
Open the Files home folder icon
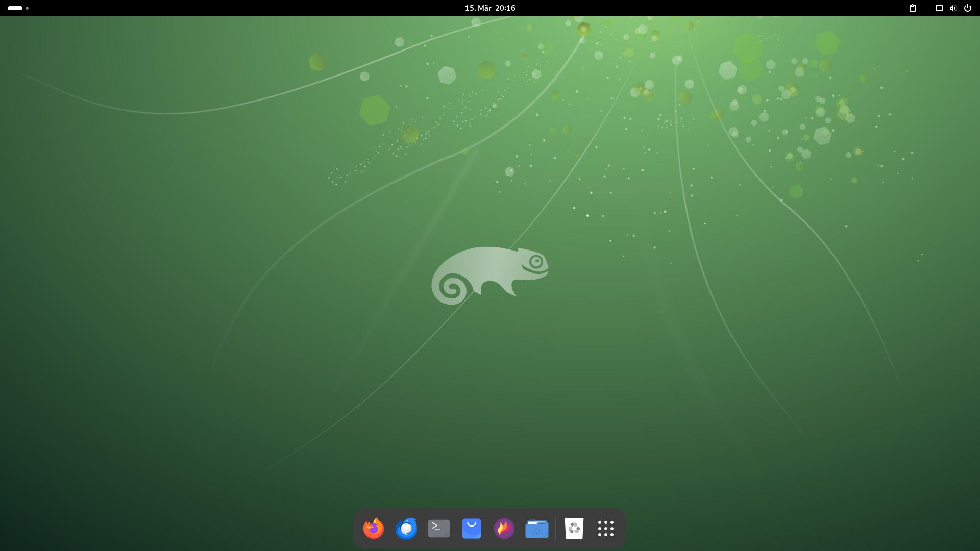(x=537, y=529)
